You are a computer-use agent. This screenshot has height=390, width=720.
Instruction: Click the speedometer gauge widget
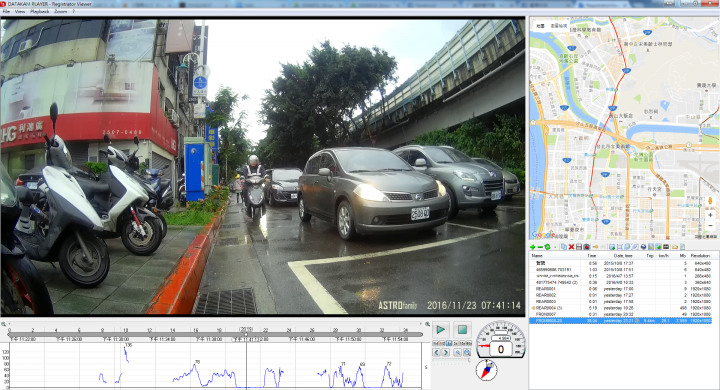click(501, 339)
